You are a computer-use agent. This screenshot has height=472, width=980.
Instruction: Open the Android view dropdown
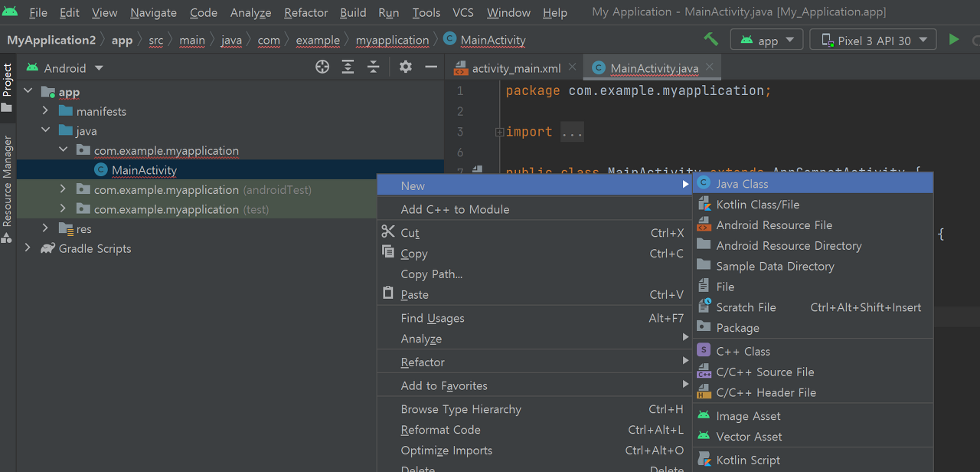(x=65, y=68)
